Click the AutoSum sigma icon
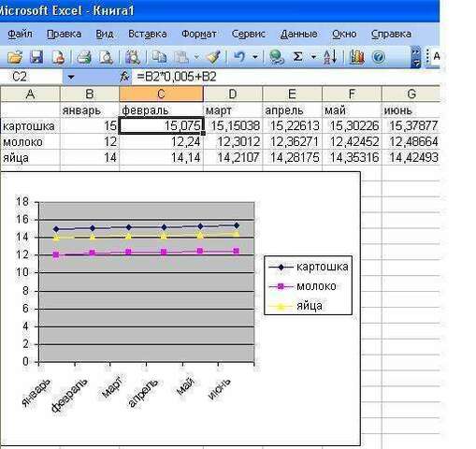Image resolution: width=476 pixels, height=449 pixels. (298, 57)
